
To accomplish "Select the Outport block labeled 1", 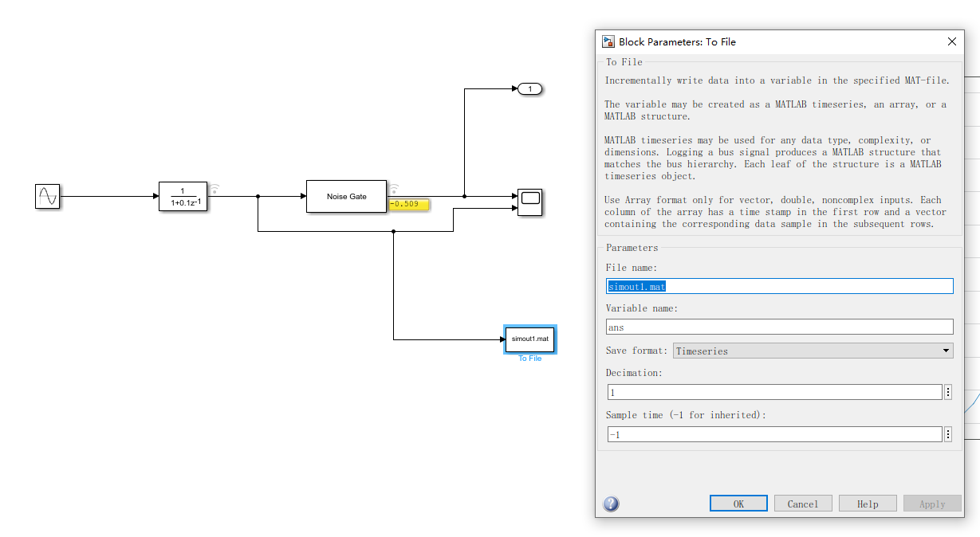I will 531,88.
